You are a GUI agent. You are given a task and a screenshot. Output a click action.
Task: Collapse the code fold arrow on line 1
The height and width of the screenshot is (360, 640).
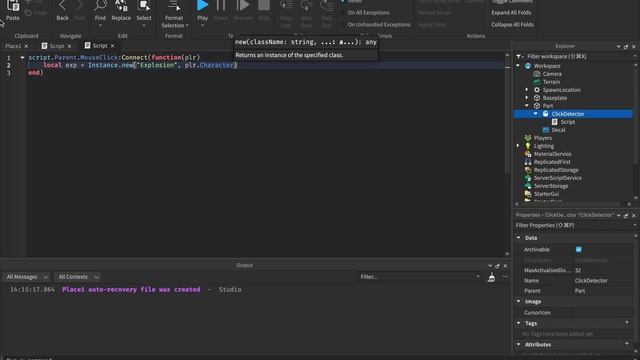22,58
